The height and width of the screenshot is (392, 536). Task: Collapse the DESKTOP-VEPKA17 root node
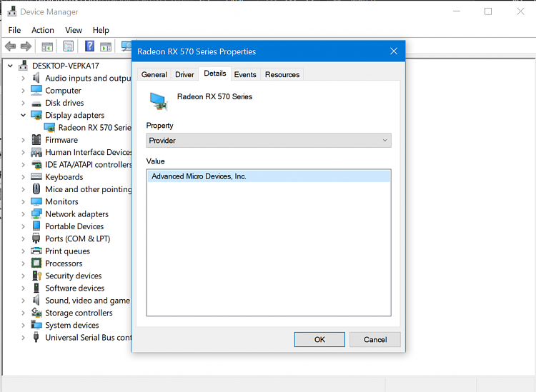click(x=10, y=66)
